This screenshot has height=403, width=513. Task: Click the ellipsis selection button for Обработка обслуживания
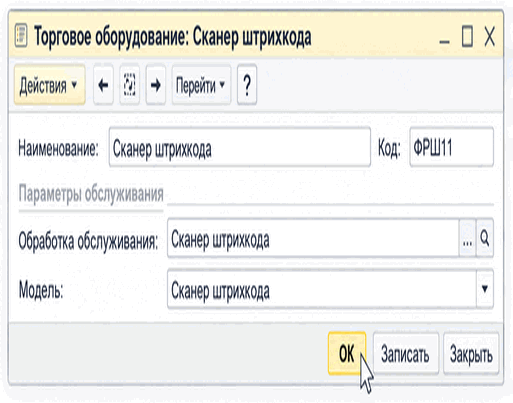coord(467,238)
